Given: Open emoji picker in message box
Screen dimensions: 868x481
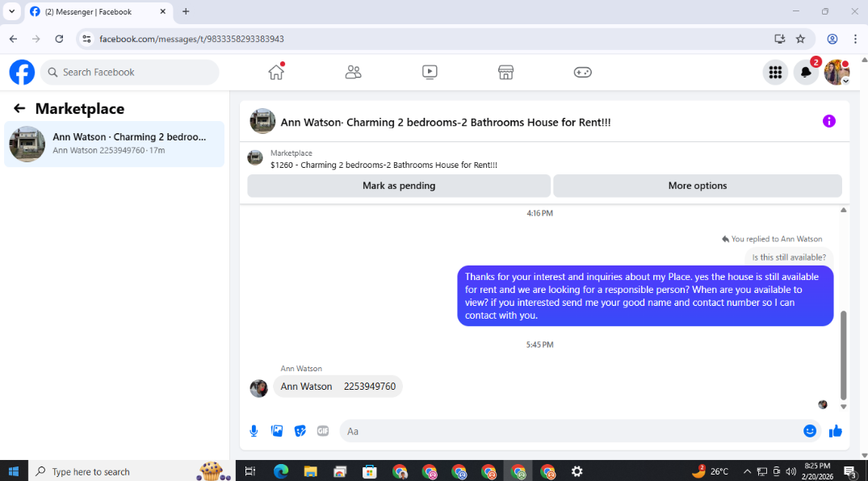Looking at the screenshot, I should click(809, 431).
